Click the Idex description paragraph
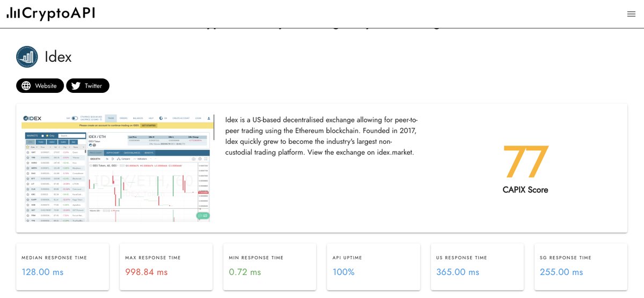 321,136
